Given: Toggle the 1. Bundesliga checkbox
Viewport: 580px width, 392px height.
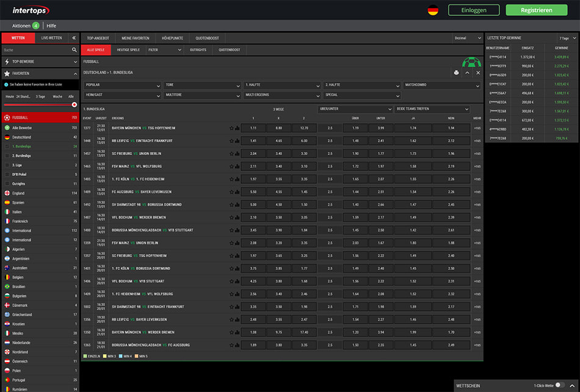Looking at the screenshot, I should [7, 147].
